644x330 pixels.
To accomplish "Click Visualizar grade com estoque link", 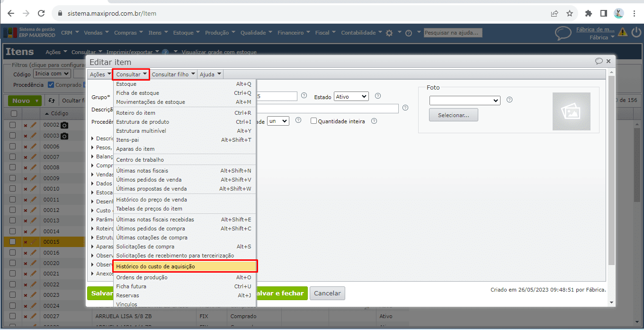I will 219,52.
